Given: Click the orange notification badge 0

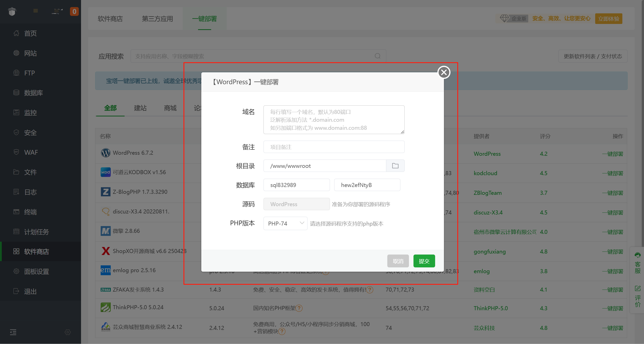Looking at the screenshot, I should pyautogui.click(x=74, y=12).
